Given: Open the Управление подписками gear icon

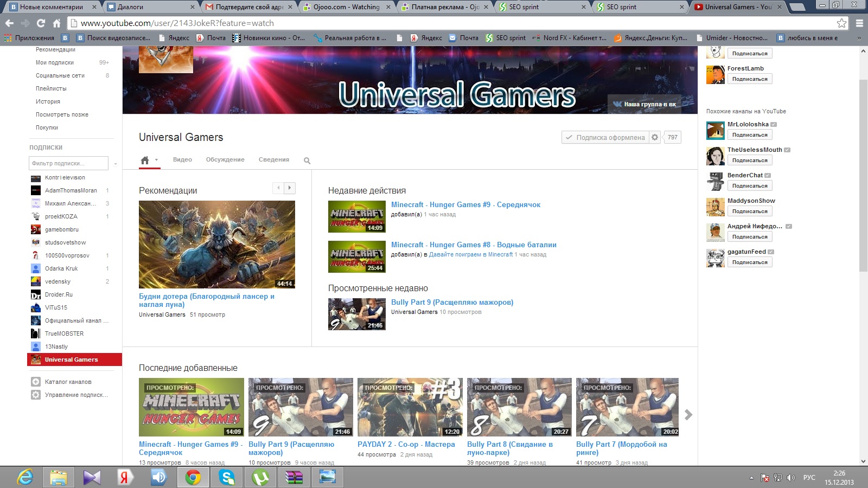Looking at the screenshot, I should pos(36,395).
